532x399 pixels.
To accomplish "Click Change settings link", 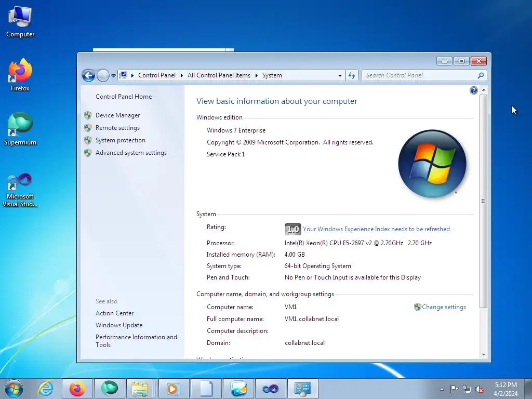I will pyautogui.click(x=444, y=307).
